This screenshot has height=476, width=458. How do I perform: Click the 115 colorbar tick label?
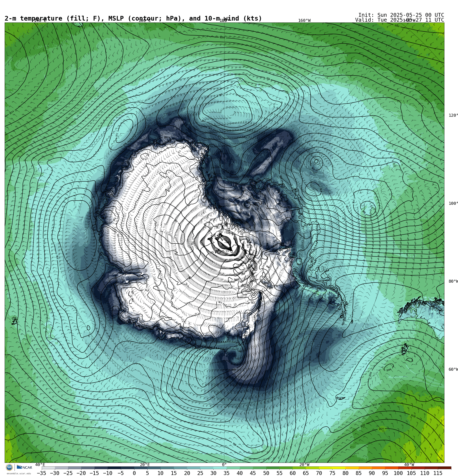(x=438, y=473)
